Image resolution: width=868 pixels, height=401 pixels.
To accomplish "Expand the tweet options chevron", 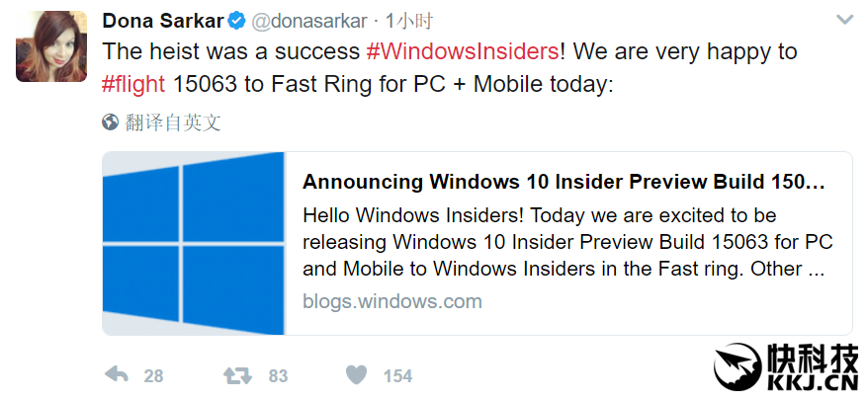I will pos(844,20).
